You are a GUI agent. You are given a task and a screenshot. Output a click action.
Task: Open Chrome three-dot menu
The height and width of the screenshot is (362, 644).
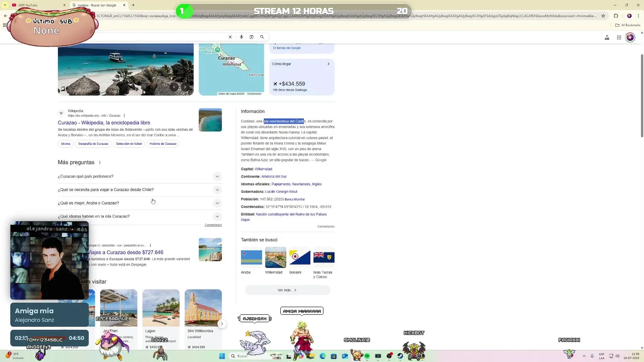click(638, 16)
